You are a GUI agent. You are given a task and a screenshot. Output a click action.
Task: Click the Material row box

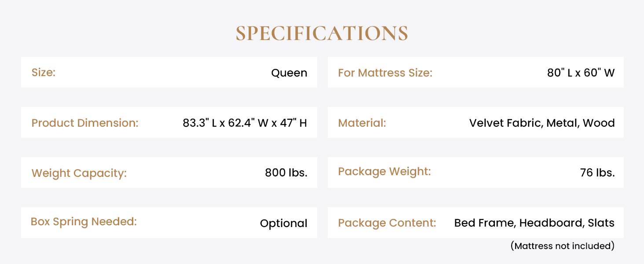(x=422, y=123)
